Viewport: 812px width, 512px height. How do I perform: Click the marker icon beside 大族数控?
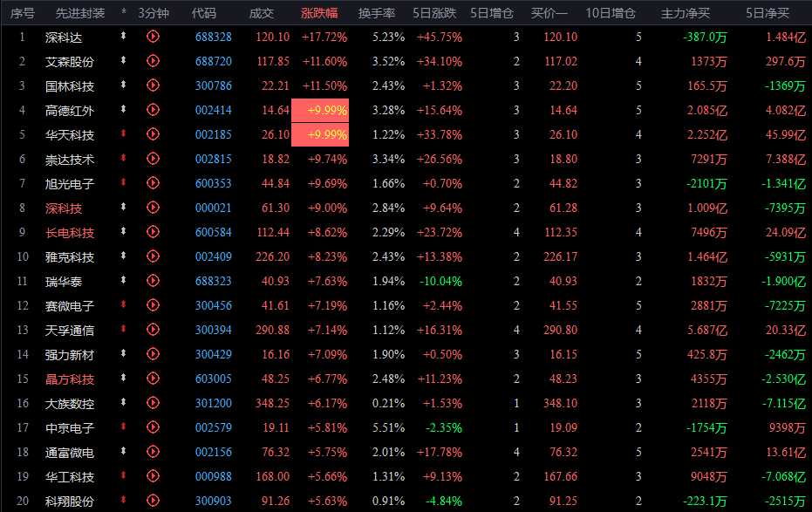(123, 402)
